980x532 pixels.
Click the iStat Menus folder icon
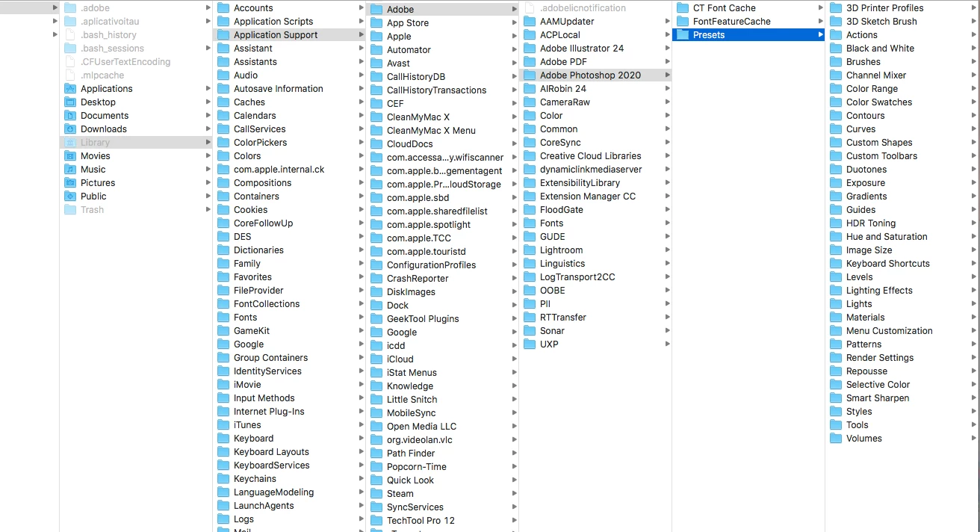pyautogui.click(x=376, y=373)
